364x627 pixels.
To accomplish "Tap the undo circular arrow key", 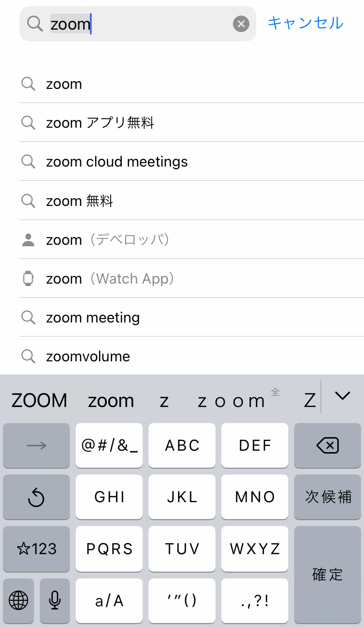I will [x=36, y=497].
